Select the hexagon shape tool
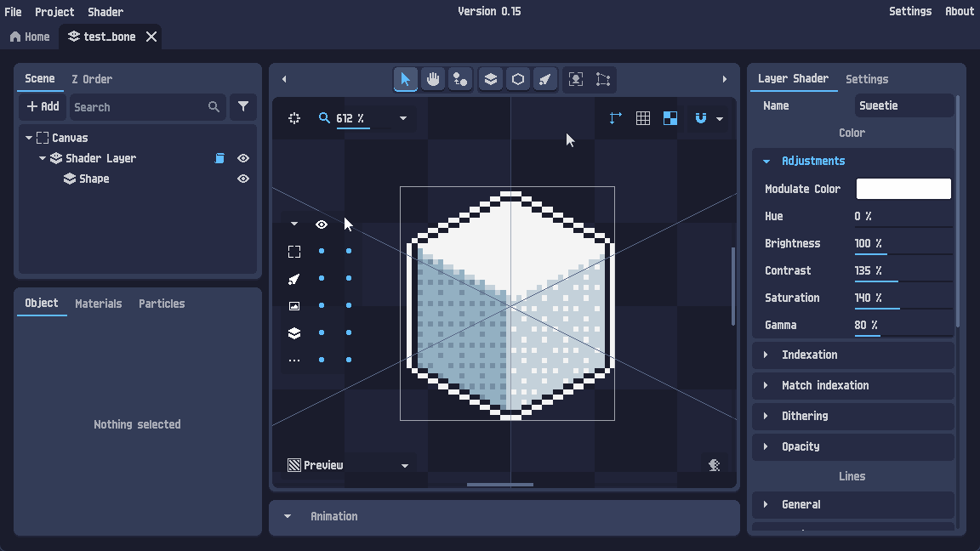This screenshot has width=980, height=551. tap(517, 78)
